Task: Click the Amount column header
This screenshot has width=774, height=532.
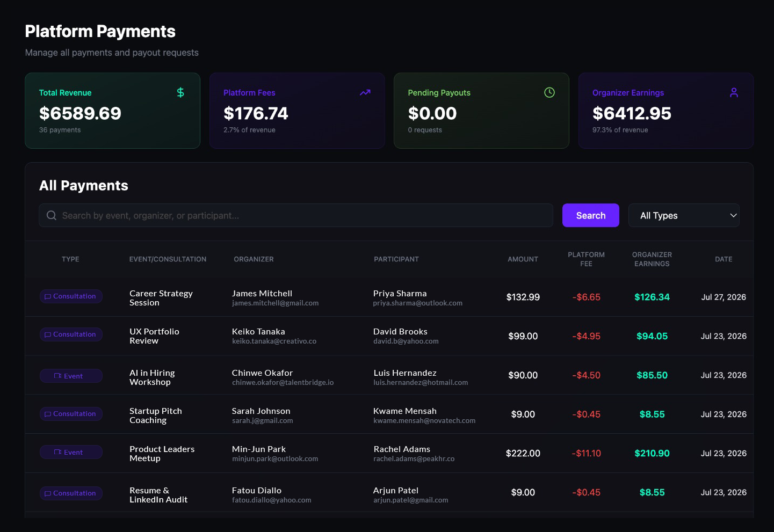Action: (523, 259)
